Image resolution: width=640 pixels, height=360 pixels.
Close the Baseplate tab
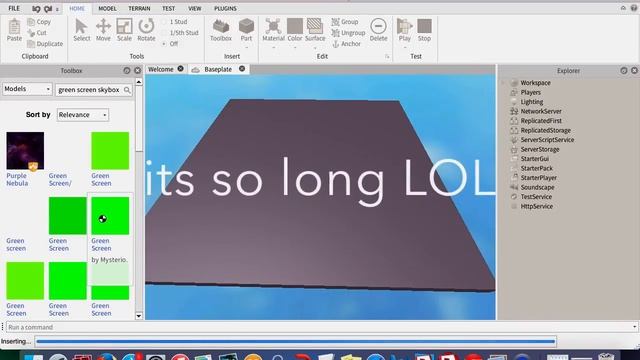pos(242,69)
